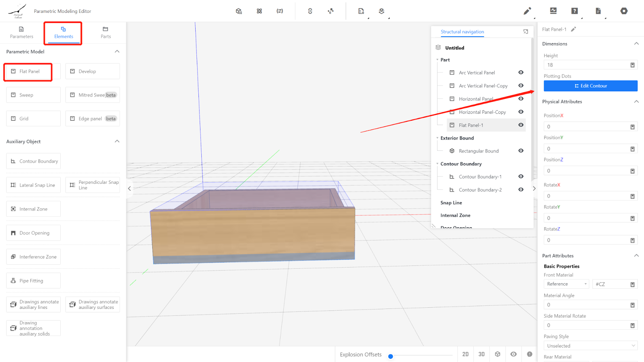Open the Parts tab
This screenshot has height=362, width=644.
[x=105, y=33]
